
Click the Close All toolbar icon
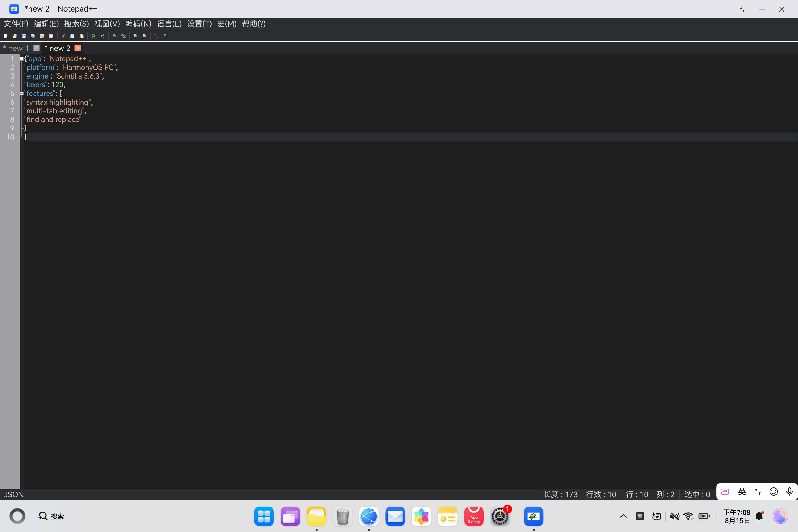click(x=52, y=36)
